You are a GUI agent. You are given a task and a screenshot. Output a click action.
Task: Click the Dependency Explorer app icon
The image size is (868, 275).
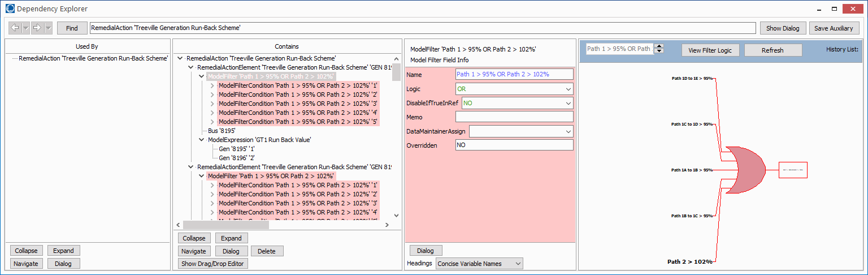(x=10, y=9)
